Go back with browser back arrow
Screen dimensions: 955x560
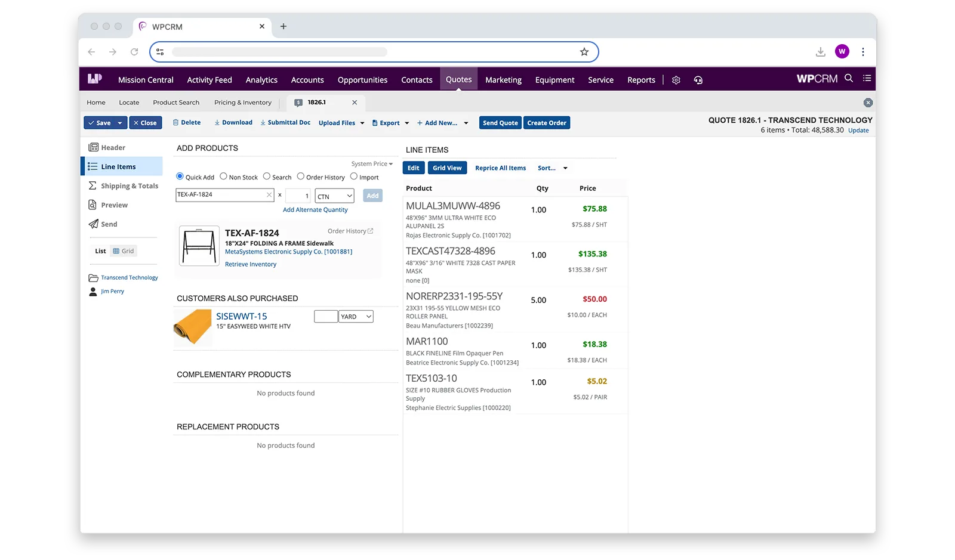[91, 52]
